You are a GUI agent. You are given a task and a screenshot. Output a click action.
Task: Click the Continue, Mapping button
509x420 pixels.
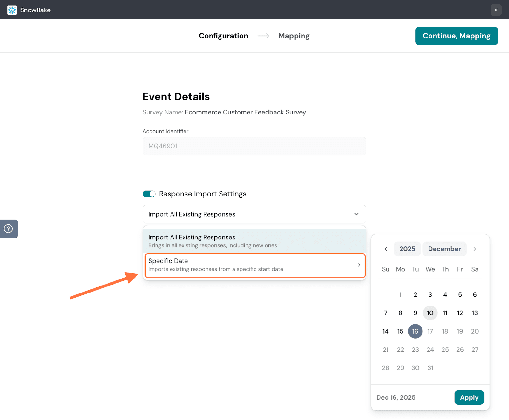click(456, 36)
